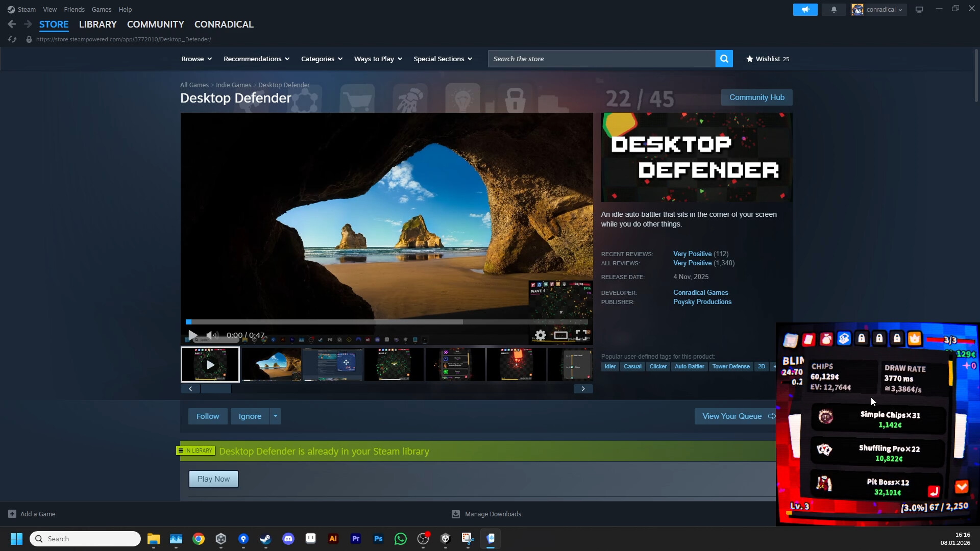Open the Special Sections dropdown
The height and width of the screenshot is (551, 980).
point(442,59)
